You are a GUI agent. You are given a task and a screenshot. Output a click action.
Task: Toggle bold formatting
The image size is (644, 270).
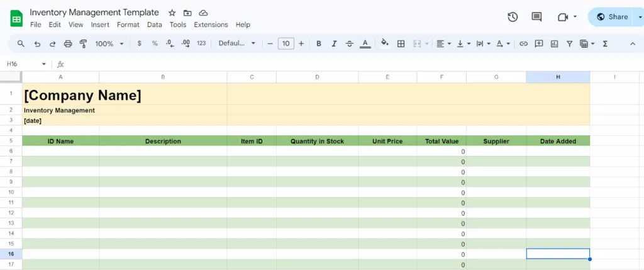click(319, 43)
